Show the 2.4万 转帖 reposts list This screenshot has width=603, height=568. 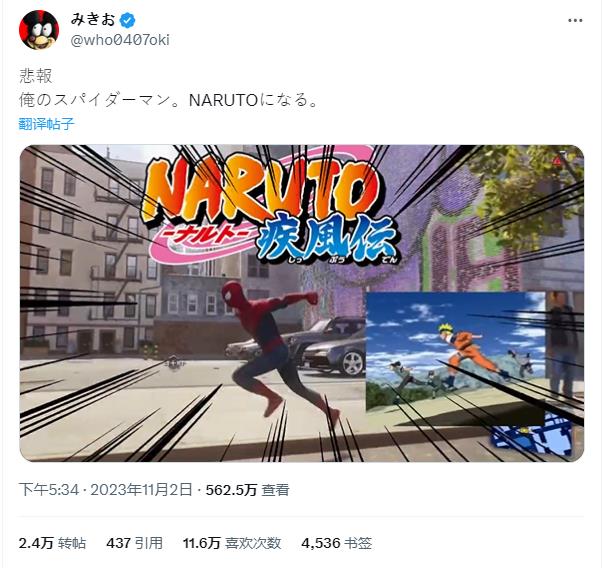coord(52,543)
